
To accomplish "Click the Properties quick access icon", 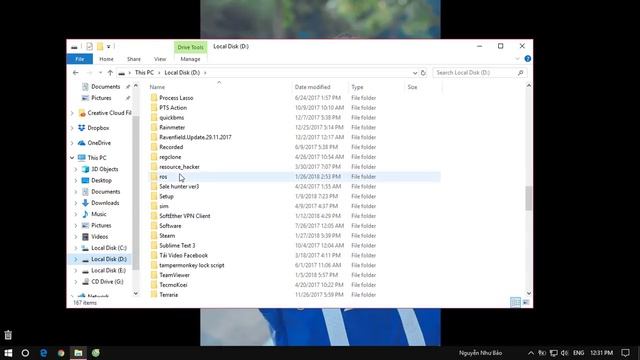I will (x=89, y=47).
